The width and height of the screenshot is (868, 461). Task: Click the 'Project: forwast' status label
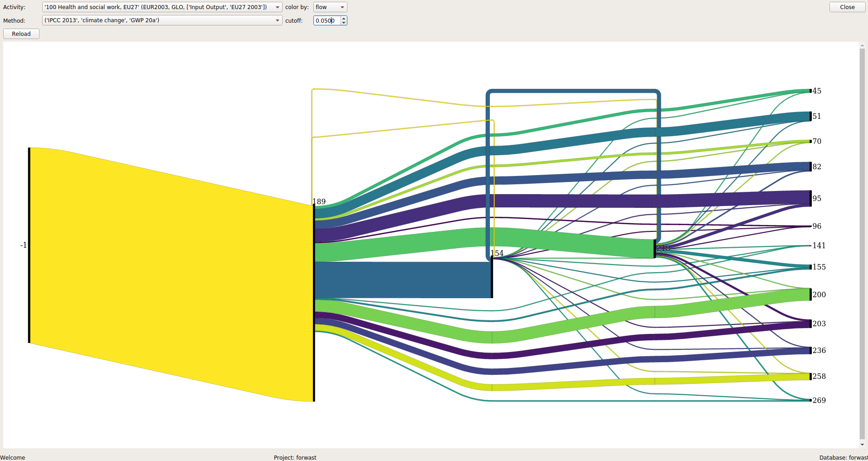(x=295, y=457)
